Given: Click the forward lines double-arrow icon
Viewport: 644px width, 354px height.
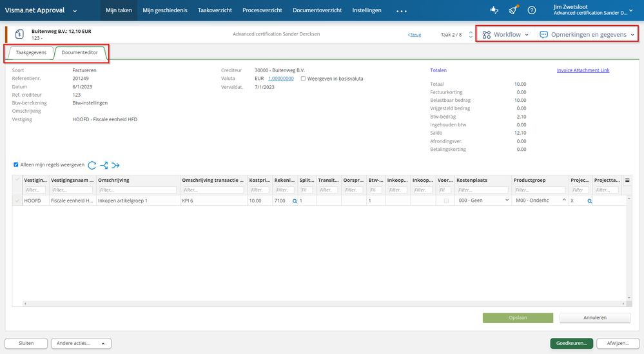Looking at the screenshot, I should [x=115, y=165].
